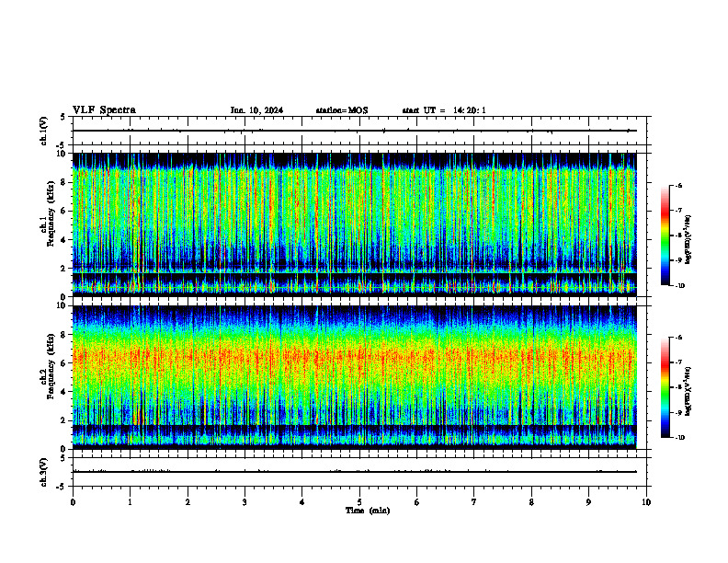This screenshot has height=563, width=728.
Task: Click time axis tick label "4"
Action: [302, 502]
